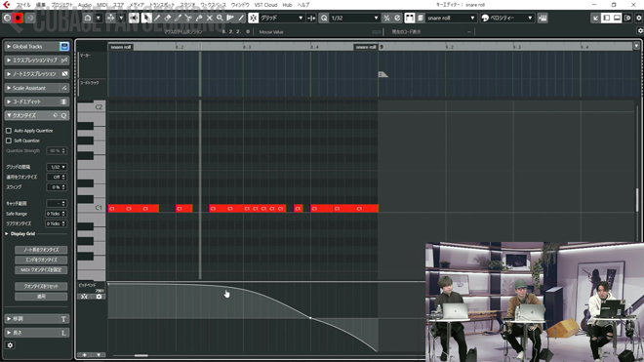Expand the ノートエクスプレッション section

9,74
